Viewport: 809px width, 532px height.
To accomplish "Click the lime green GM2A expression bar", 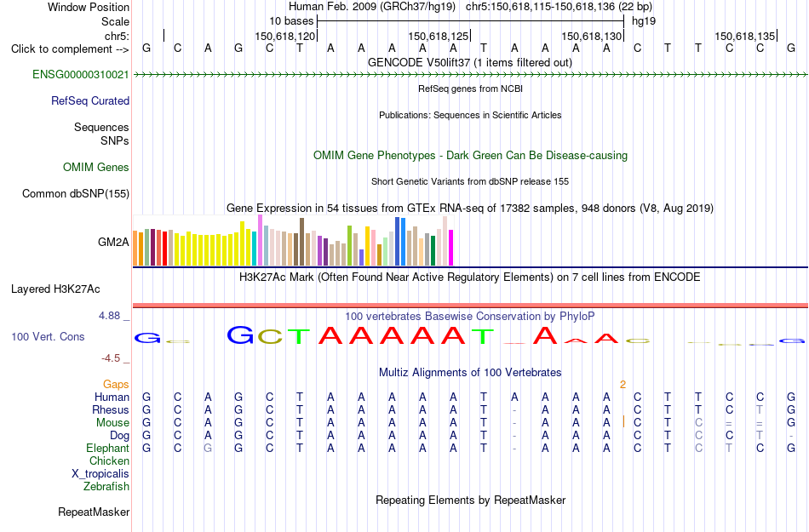I will click(350, 246).
